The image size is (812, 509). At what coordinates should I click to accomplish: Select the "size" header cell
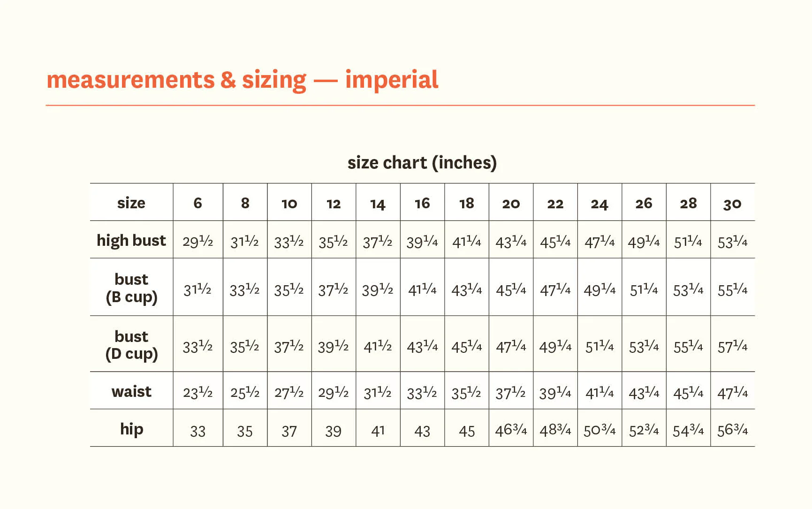coord(131,203)
